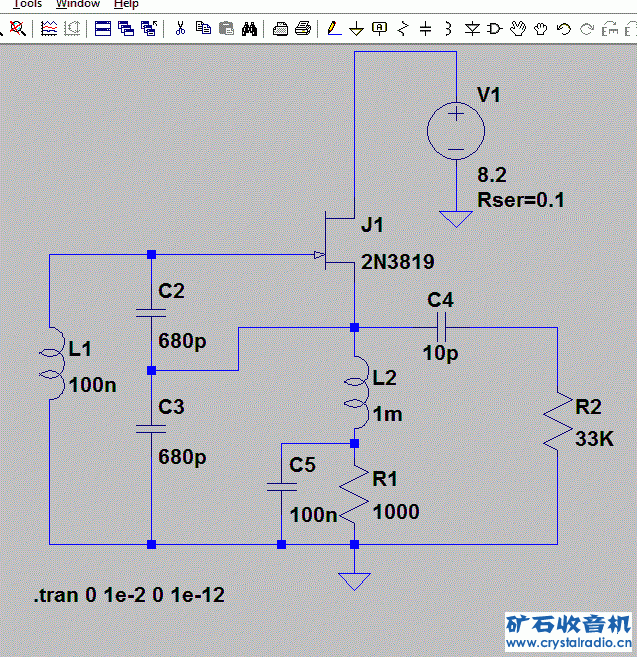The height and width of the screenshot is (657, 637).
Task: Click the R2 resistor symbol
Action: [x=558, y=422]
